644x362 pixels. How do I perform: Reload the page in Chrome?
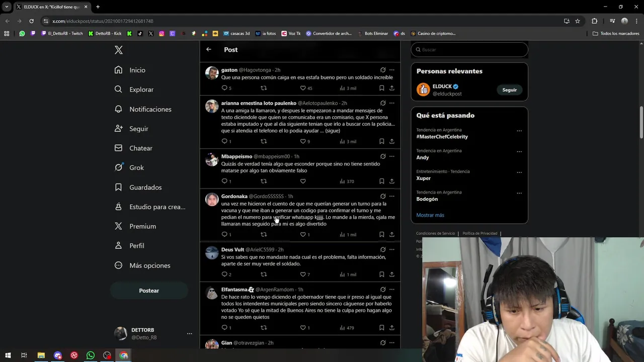tap(31, 21)
